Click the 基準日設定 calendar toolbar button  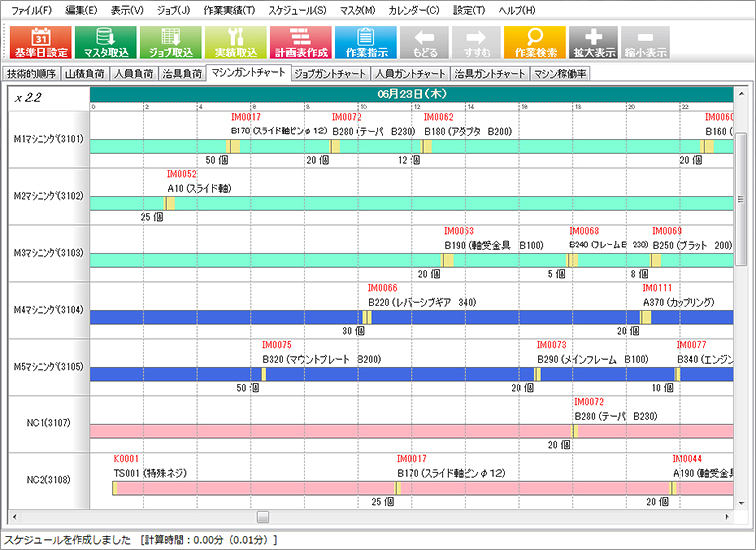point(41,41)
